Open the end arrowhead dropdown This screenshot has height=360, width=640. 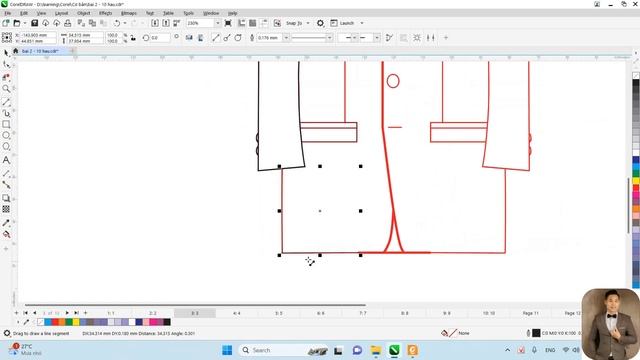tap(377, 38)
